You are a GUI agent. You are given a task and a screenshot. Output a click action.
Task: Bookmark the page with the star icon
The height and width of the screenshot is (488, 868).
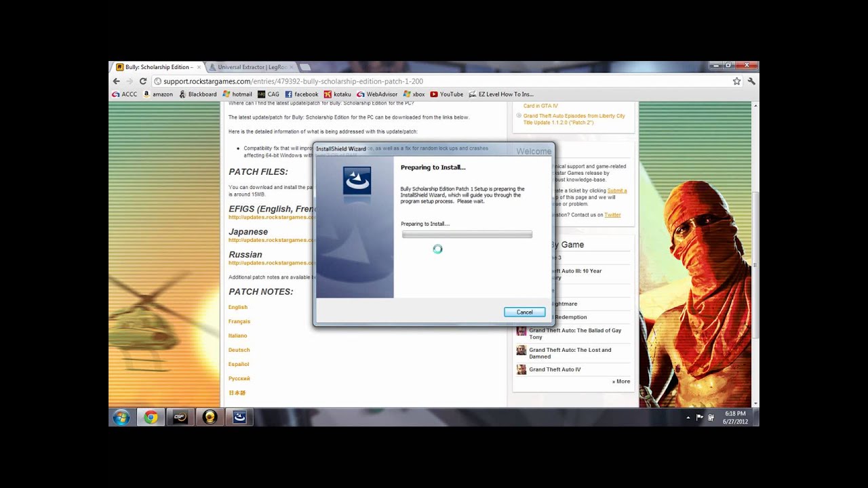point(736,81)
